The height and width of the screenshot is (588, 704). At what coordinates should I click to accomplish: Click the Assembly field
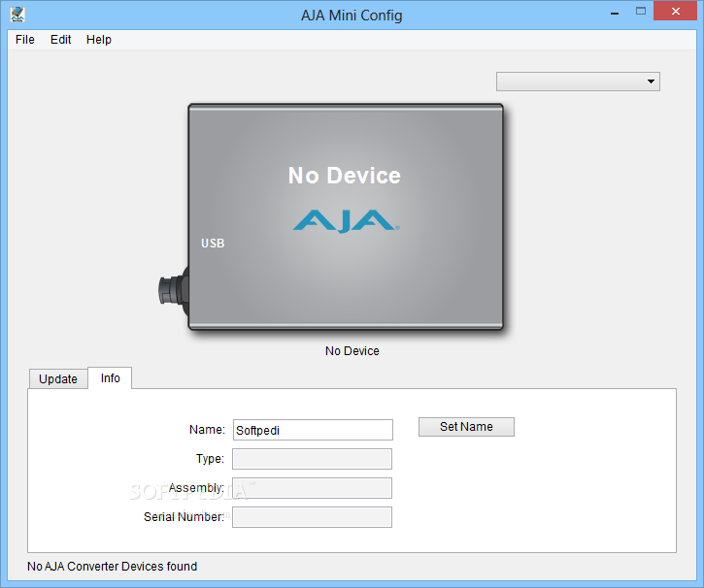click(x=312, y=488)
